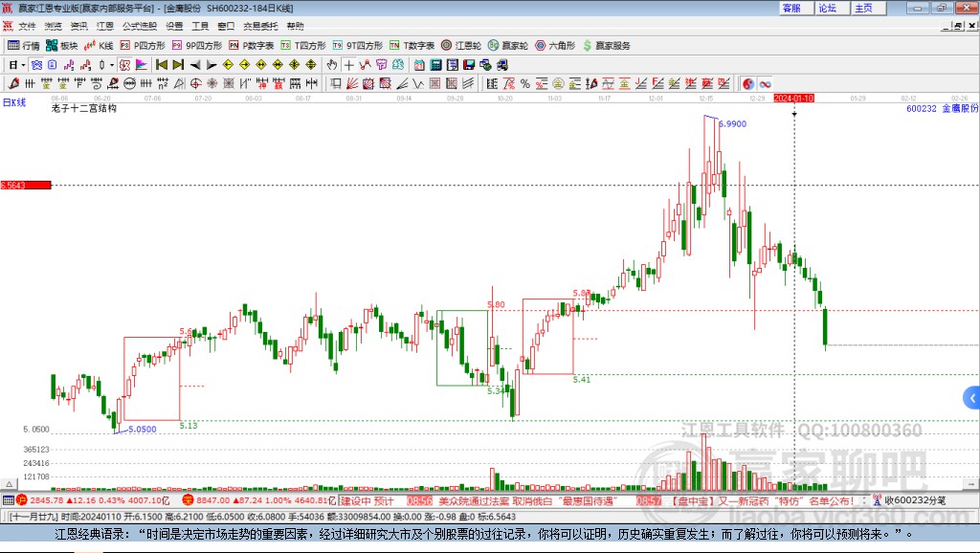Switch to the K线 chart view
Screen dimensions: 980x553
pyautogui.click(x=99, y=46)
